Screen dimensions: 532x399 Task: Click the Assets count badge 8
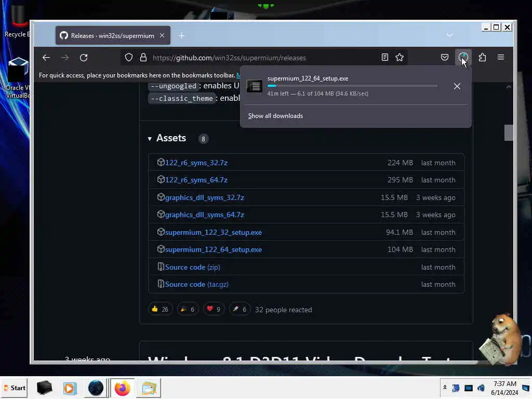pos(203,139)
